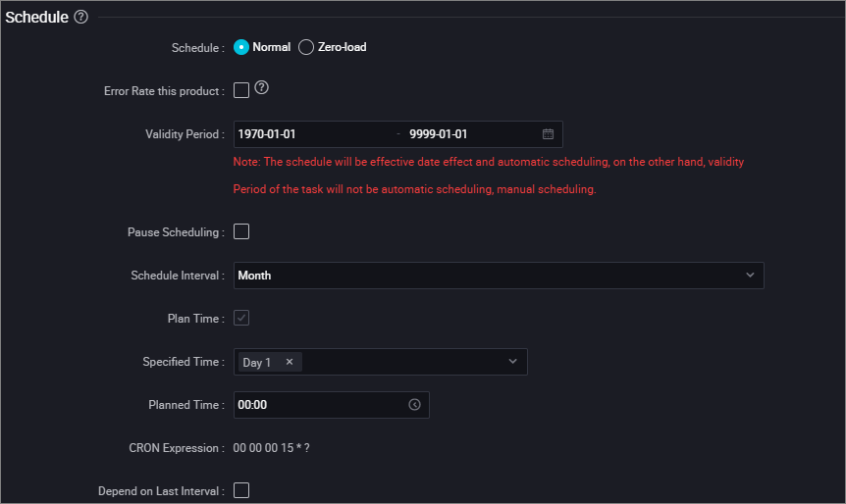This screenshot has height=504, width=846.
Task: Click the Schedule Interval chevron arrow
Action: [750, 275]
